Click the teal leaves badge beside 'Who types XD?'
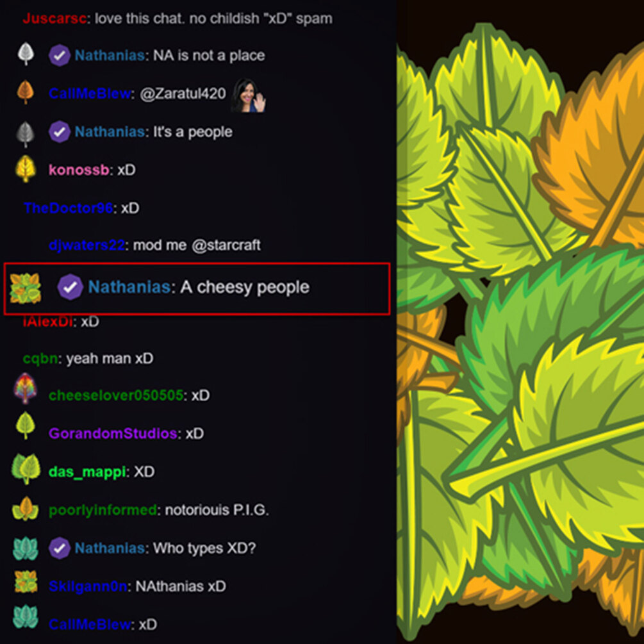644x644 pixels. tap(26, 549)
